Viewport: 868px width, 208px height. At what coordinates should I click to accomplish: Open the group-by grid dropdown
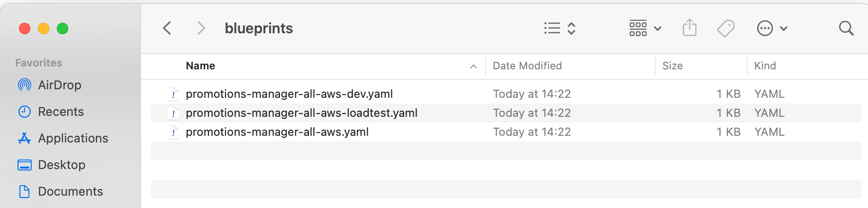click(x=645, y=28)
